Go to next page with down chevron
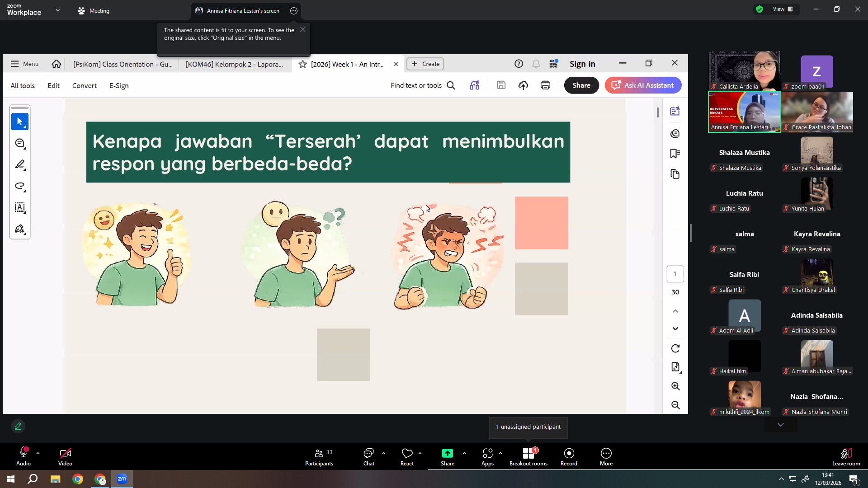 point(675,328)
